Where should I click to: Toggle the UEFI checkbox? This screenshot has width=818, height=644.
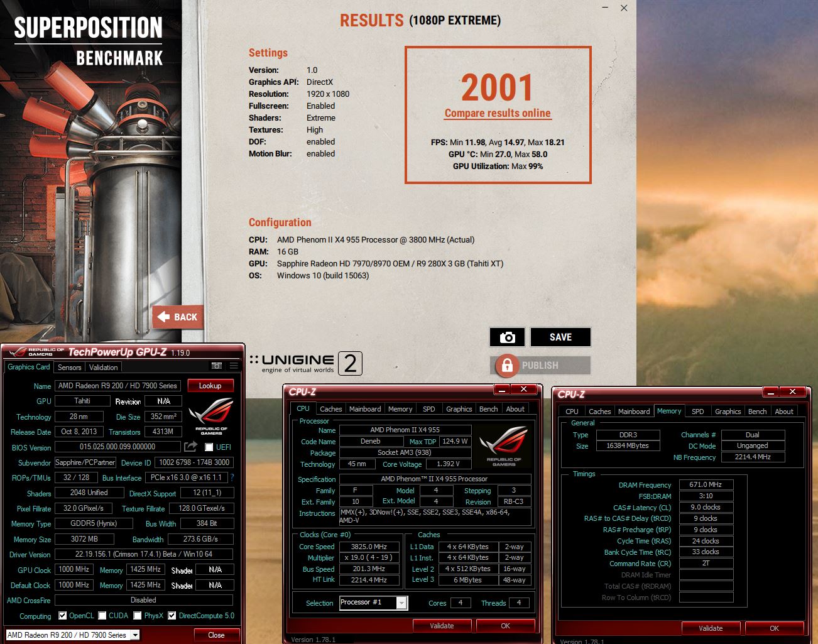click(x=209, y=447)
